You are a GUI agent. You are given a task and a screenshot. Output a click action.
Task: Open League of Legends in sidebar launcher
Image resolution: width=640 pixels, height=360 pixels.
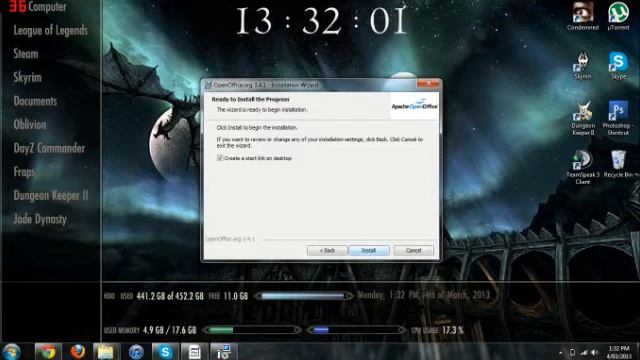[51, 30]
